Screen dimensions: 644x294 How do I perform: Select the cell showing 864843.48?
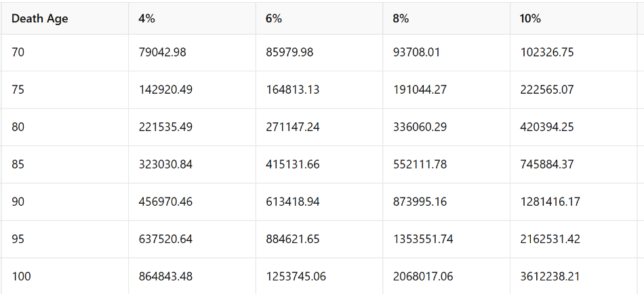(x=192, y=276)
